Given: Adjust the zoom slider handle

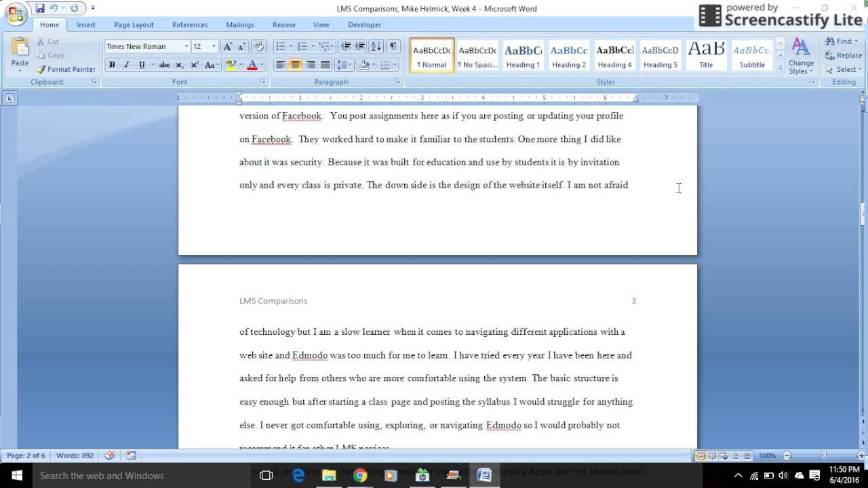Looking at the screenshot, I should (x=824, y=455).
